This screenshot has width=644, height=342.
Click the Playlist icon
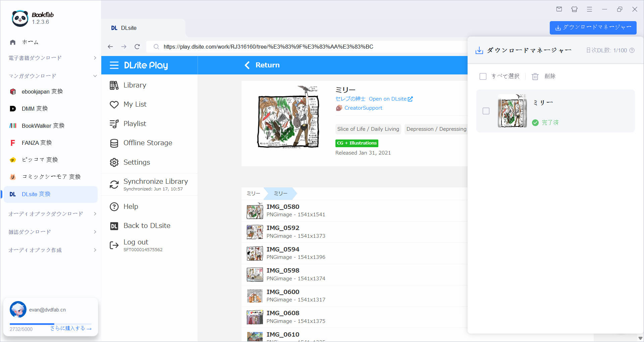coord(114,124)
